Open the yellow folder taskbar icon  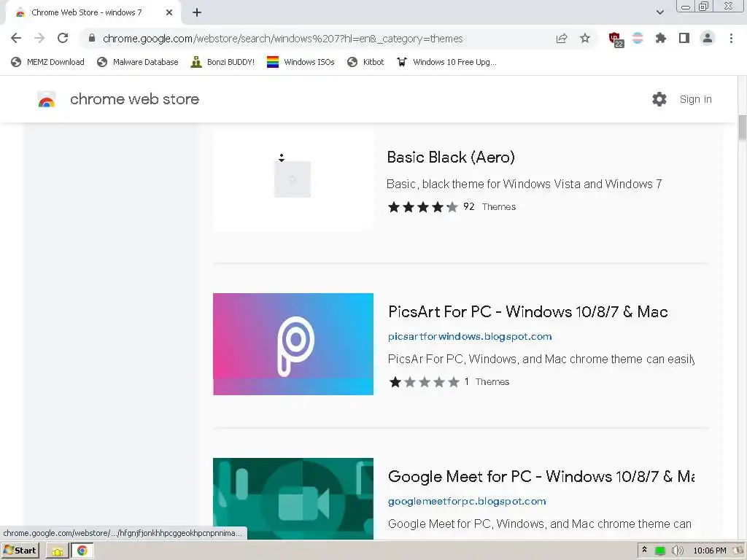pos(58,551)
